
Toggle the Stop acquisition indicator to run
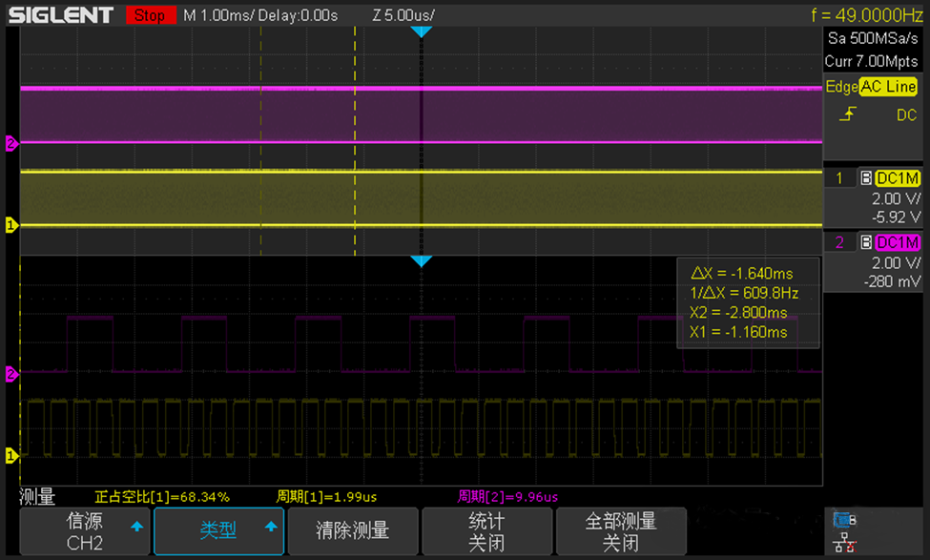click(151, 15)
